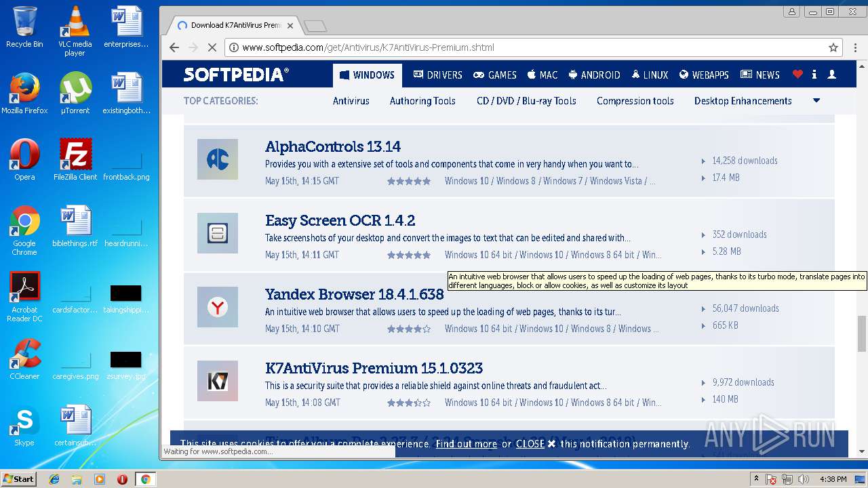Open the Recycle Bin desktop icon
868x488 pixels.
(x=24, y=27)
